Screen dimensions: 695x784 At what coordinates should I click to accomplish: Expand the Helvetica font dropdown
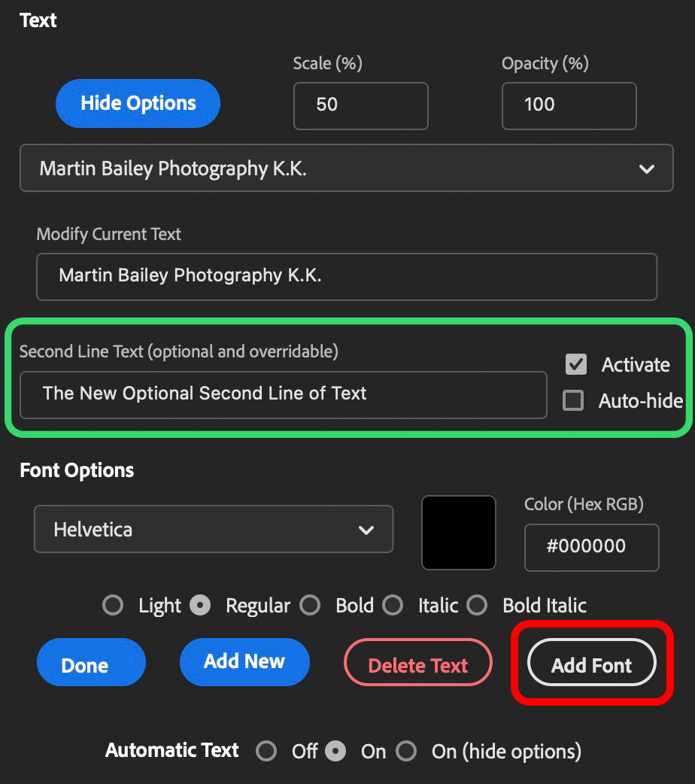(214, 530)
